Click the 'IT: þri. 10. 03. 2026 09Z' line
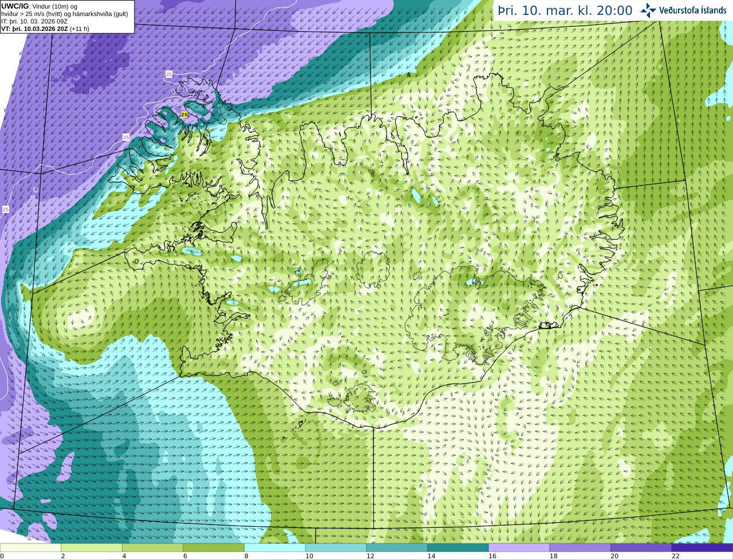 click(x=34, y=21)
